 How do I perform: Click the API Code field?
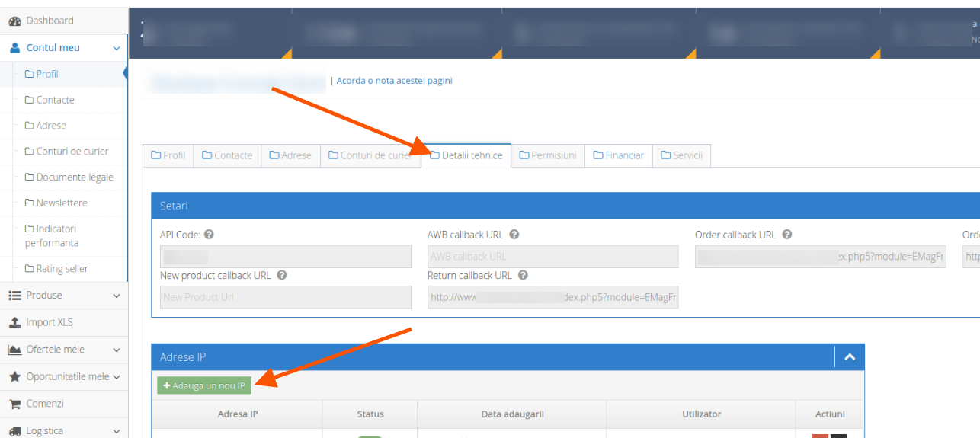point(286,257)
